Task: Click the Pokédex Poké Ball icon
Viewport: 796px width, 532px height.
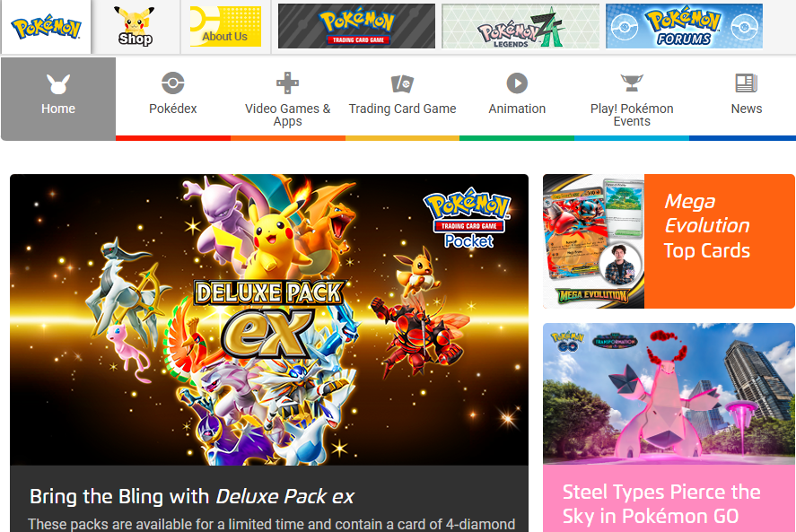Action: 172,83
